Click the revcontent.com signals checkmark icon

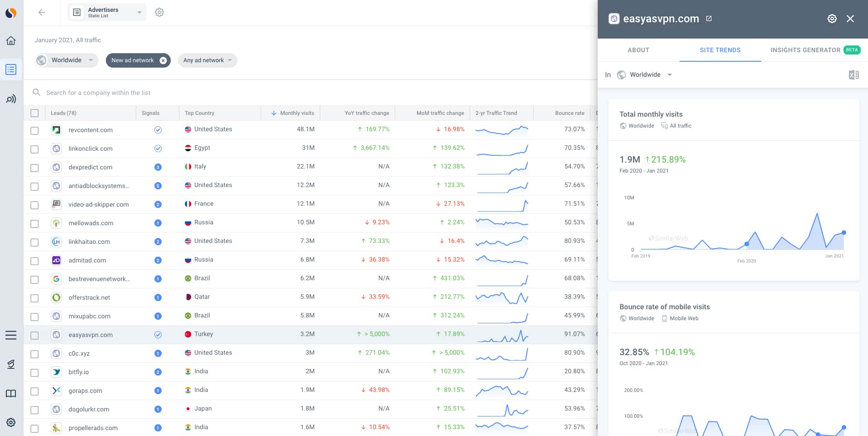tap(158, 130)
